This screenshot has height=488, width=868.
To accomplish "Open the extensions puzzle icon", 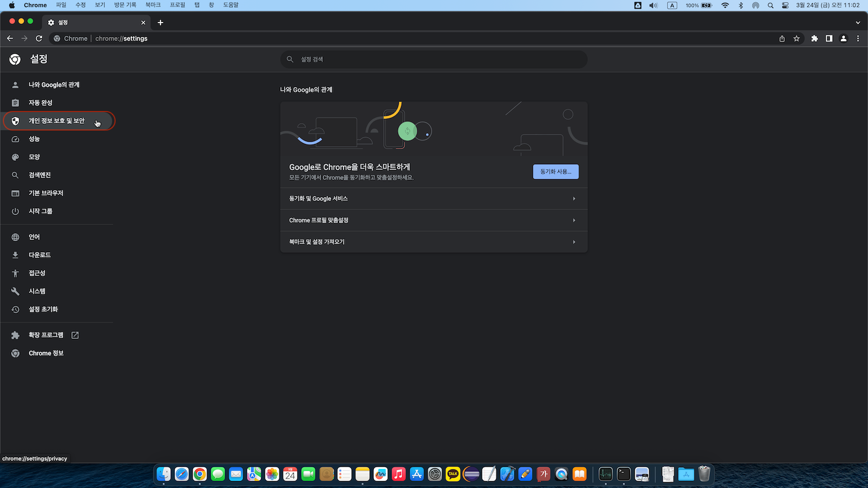I will tap(815, 39).
